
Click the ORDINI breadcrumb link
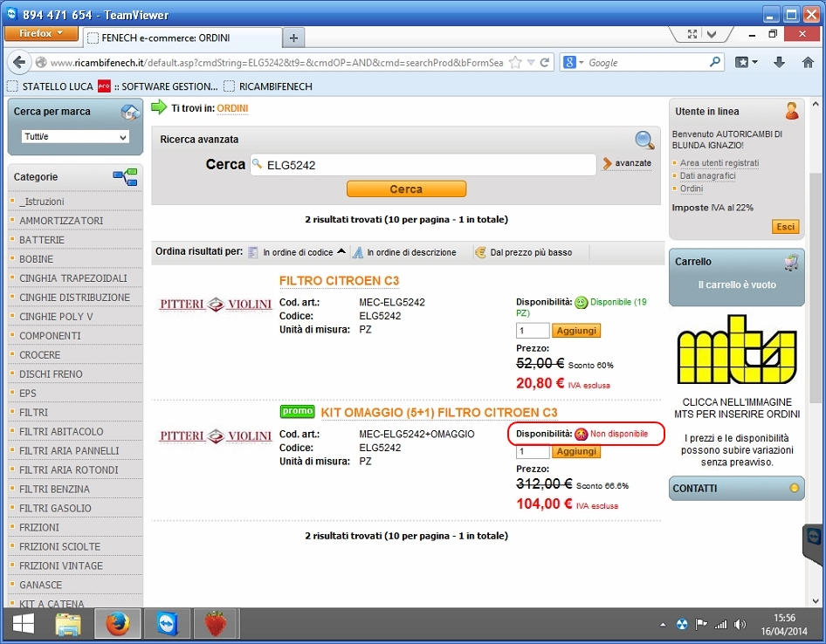[x=232, y=108]
